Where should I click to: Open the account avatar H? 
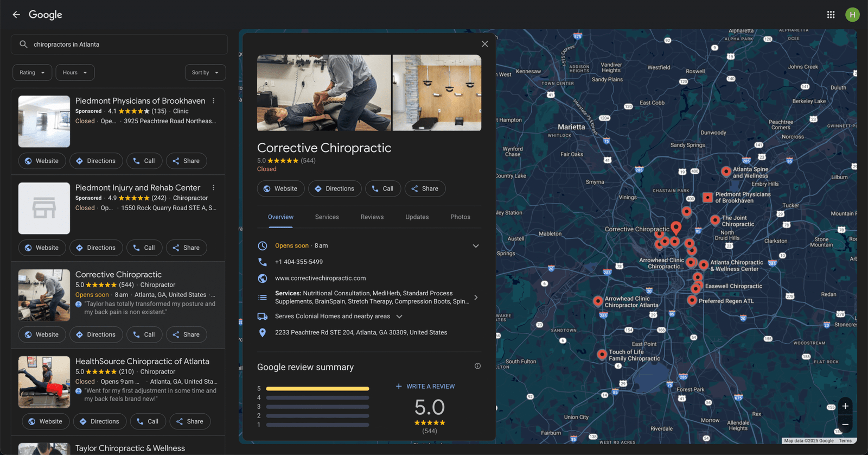(x=852, y=15)
